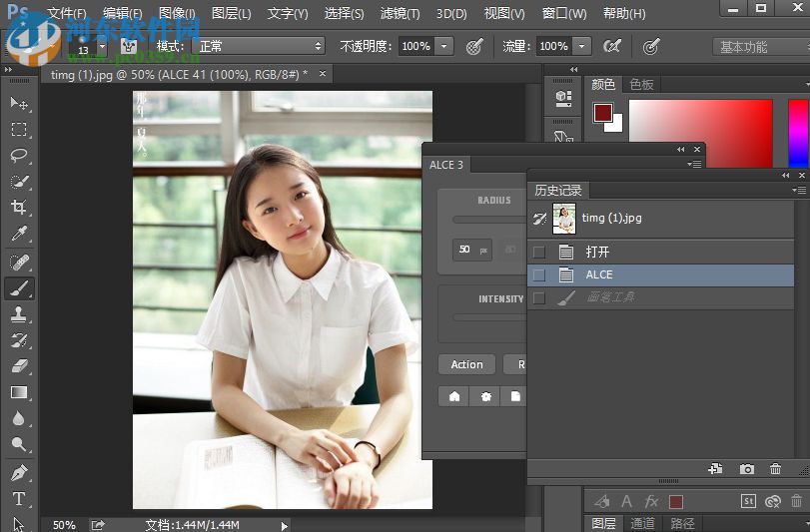Open the 窗口(W) menu
810x532 pixels.
(x=564, y=13)
